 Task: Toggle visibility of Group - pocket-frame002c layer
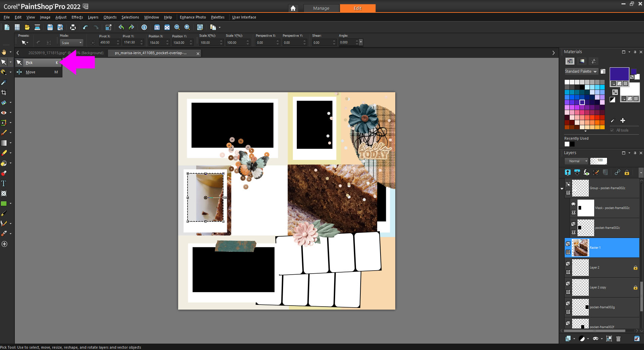pos(568,193)
